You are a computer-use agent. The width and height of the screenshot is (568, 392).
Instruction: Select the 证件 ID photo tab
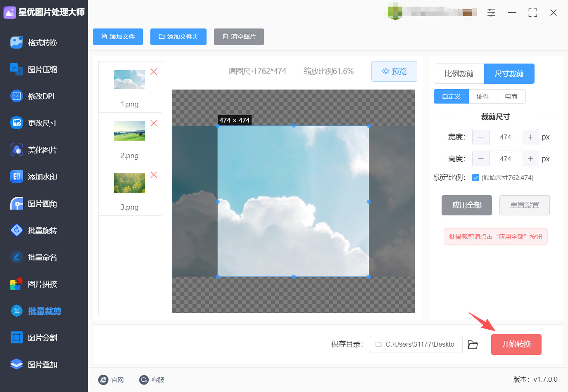coord(482,97)
